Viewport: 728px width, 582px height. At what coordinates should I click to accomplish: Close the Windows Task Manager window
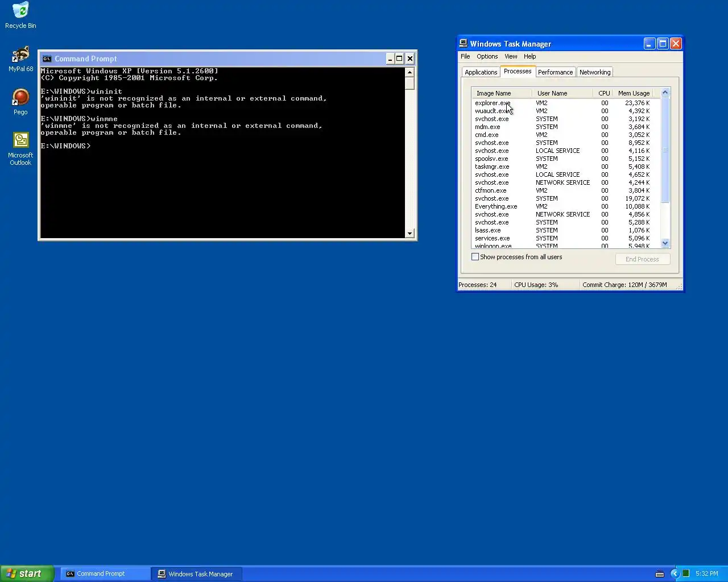pyautogui.click(x=676, y=44)
